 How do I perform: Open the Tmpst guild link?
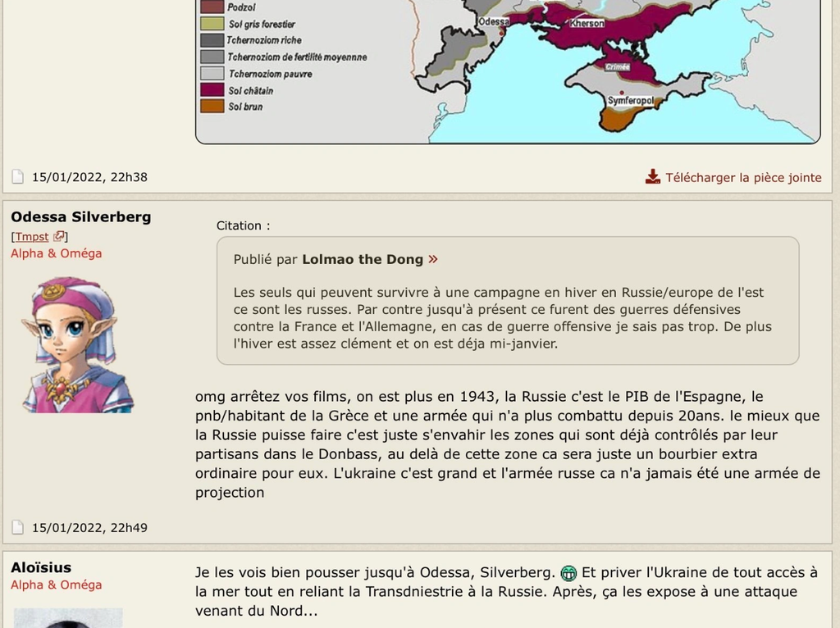(x=32, y=237)
